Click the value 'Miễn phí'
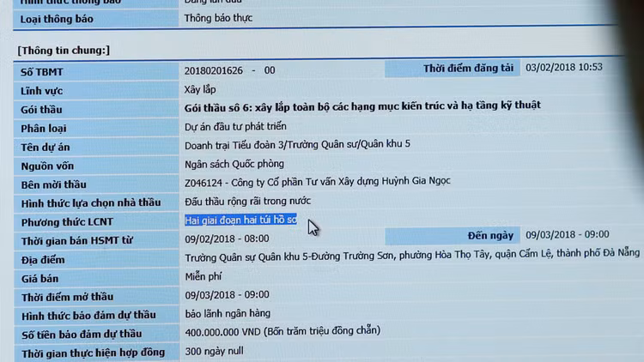 tap(204, 276)
